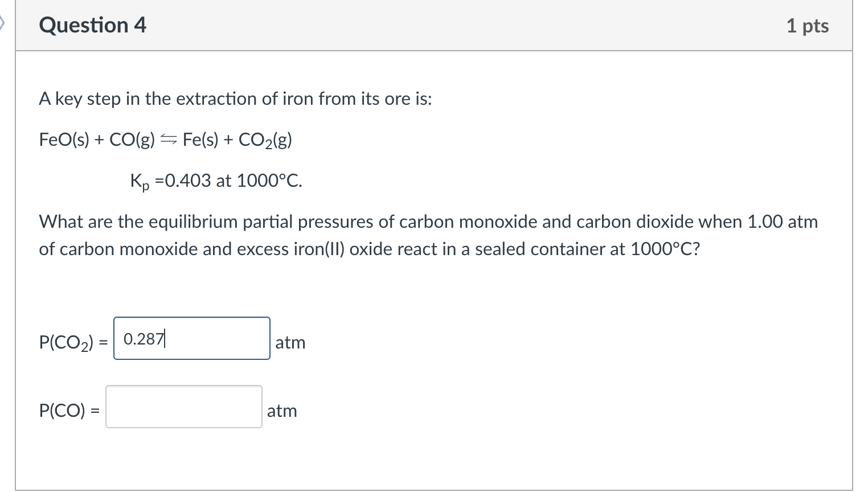The height and width of the screenshot is (492, 868).
Task: Click the P(CO) answer input field
Action: [x=183, y=407]
